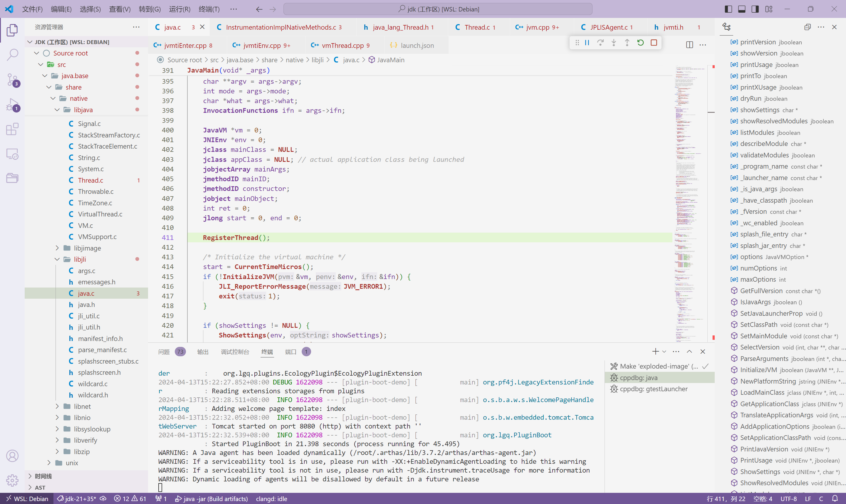Step out in debug toolbar
The width and height of the screenshot is (846, 504).
click(x=627, y=43)
